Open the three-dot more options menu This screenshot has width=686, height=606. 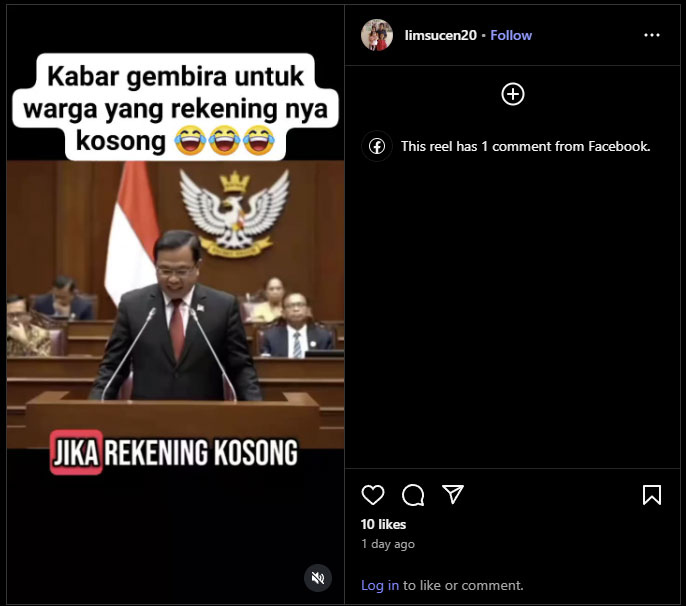click(x=651, y=35)
